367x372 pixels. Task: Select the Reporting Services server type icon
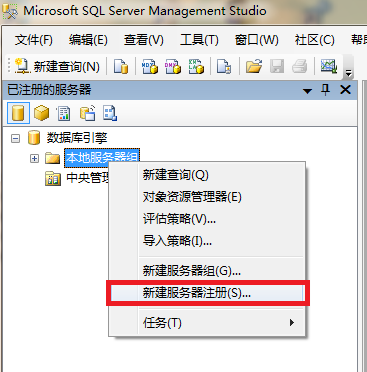pyautogui.click(x=64, y=113)
